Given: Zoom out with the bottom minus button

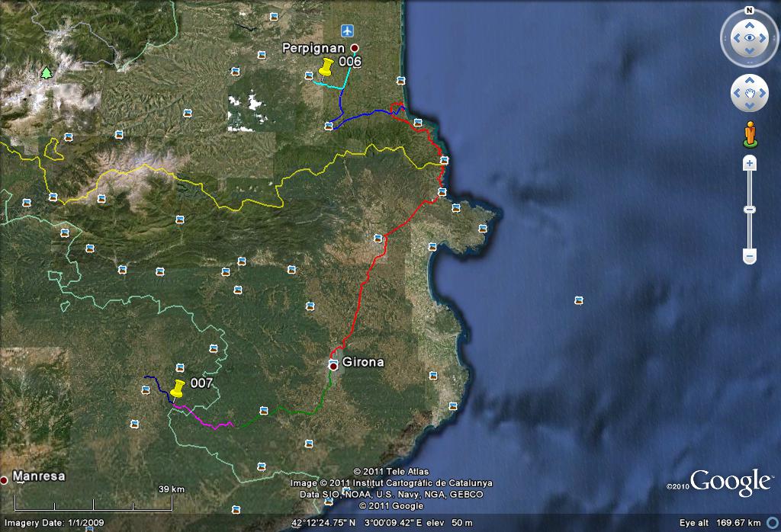Looking at the screenshot, I should [750, 256].
